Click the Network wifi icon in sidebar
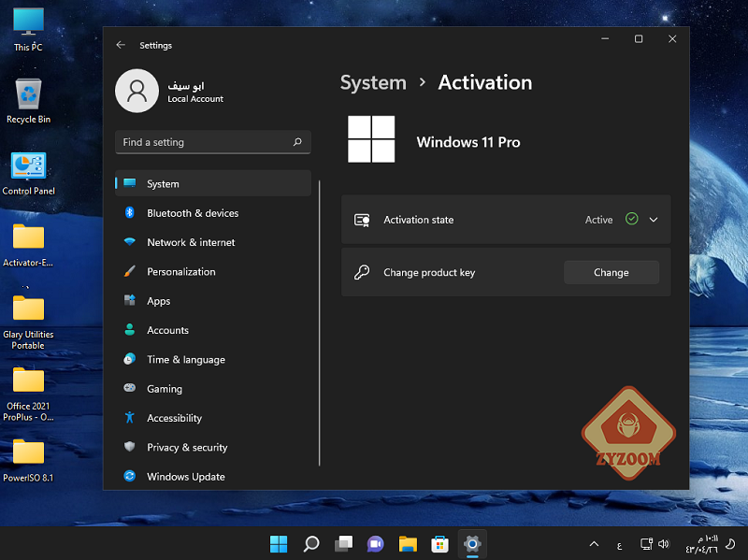748x560 pixels. coord(129,242)
